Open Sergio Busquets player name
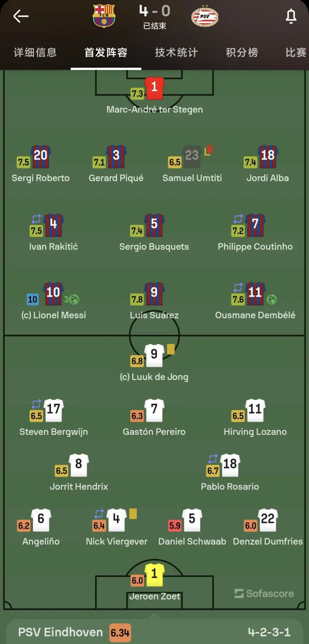This screenshot has height=644, width=309. tap(154, 247)
